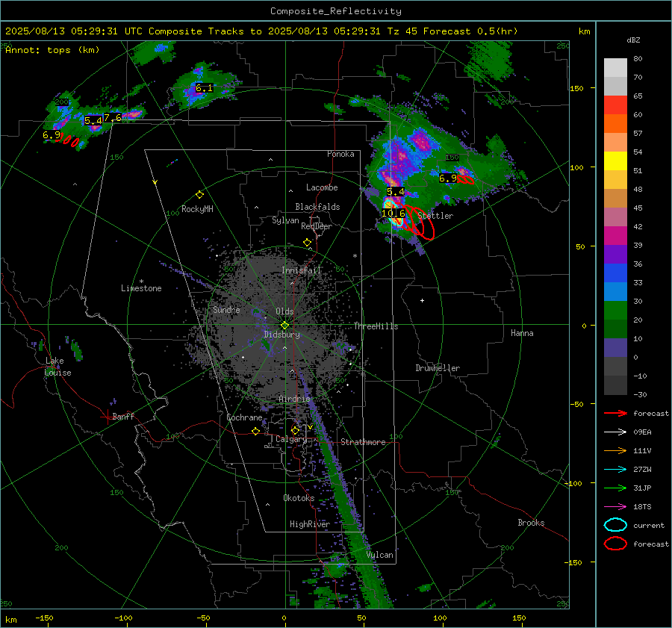Click the red forecast ellipse legend icon
The image size is (672, 628).
(615, 544)
